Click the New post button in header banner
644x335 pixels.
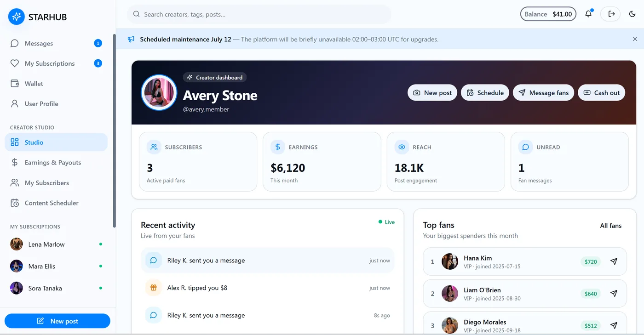click(x=432, y=92)
